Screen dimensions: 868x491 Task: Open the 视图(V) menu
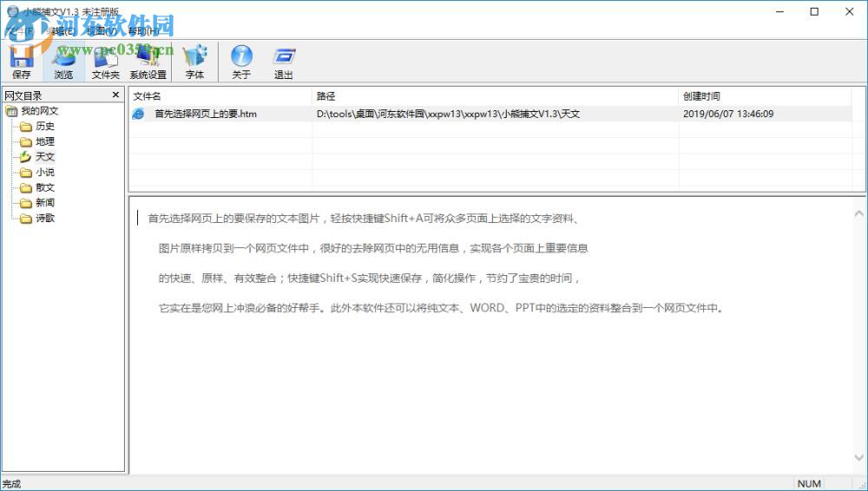pos(102,31)
